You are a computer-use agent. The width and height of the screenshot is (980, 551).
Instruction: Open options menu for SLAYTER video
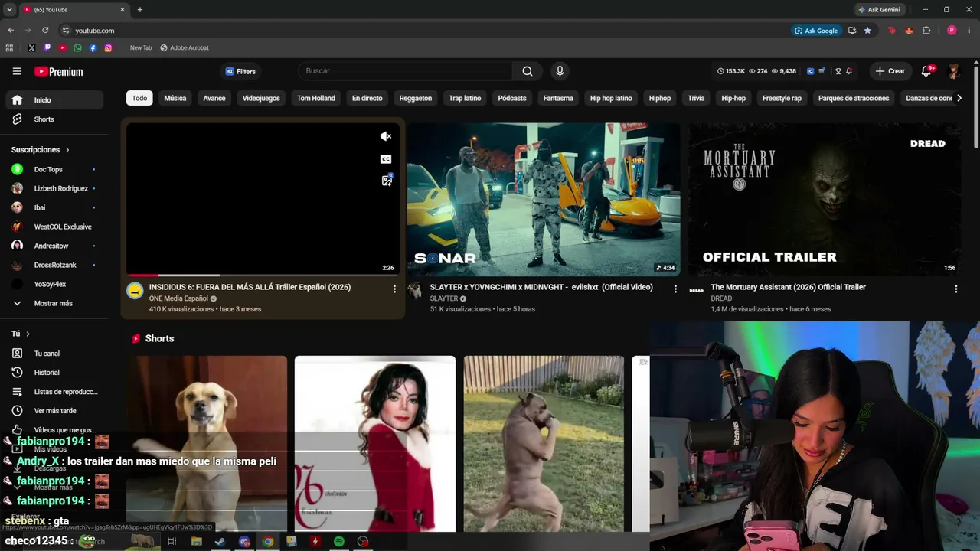675,289
